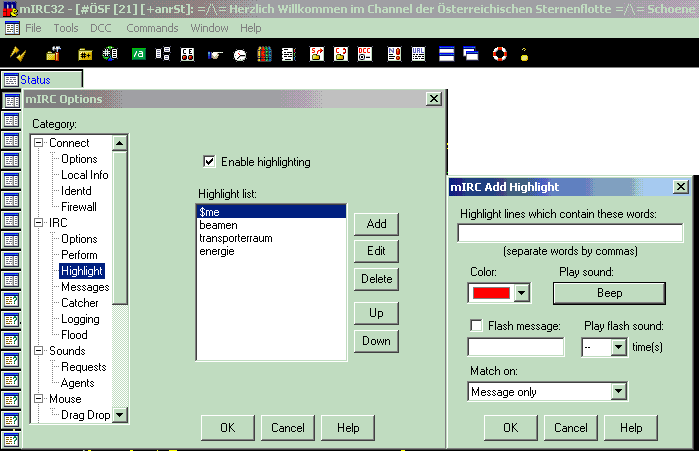The height and width of the screenshot is (451, 699).
Task: Collapse the Connect tree node
Action: pos(39,143)
